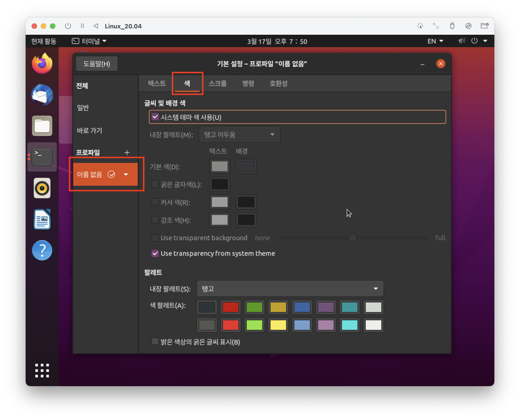Enable 밝은 색상의 굵은 글씨 표시 checkbox
520x420 pixels.
click(x=155, y=342)
